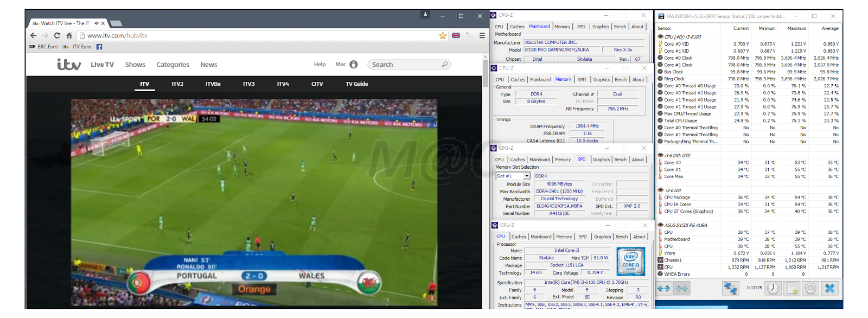The image size is (868, 318).
Task: Select the Vcore sensor row
Action: (748, 253)
